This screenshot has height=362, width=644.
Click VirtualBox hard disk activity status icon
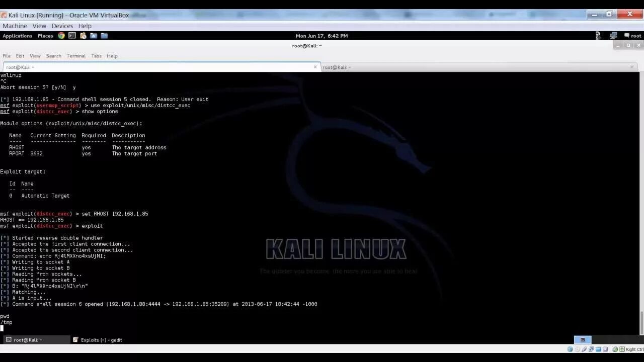pos(570,349)
